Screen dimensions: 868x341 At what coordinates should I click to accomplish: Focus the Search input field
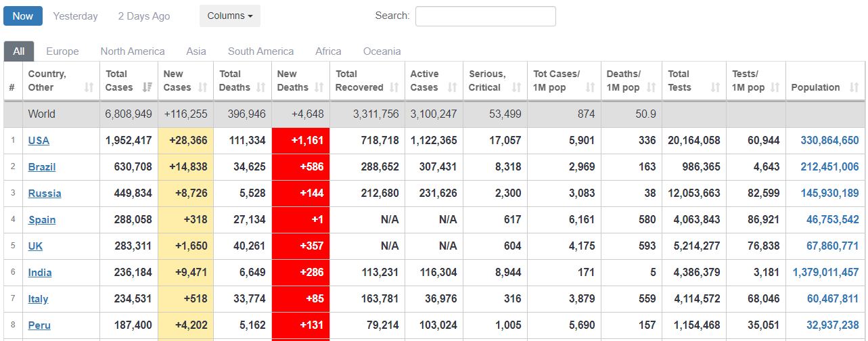[486, 16]
